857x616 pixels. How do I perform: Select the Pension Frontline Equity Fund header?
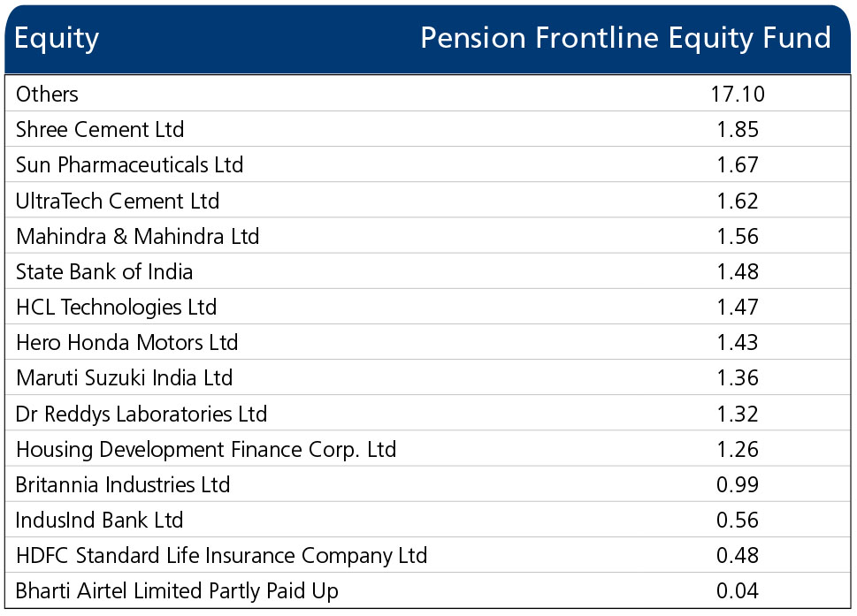click(625, 39)
